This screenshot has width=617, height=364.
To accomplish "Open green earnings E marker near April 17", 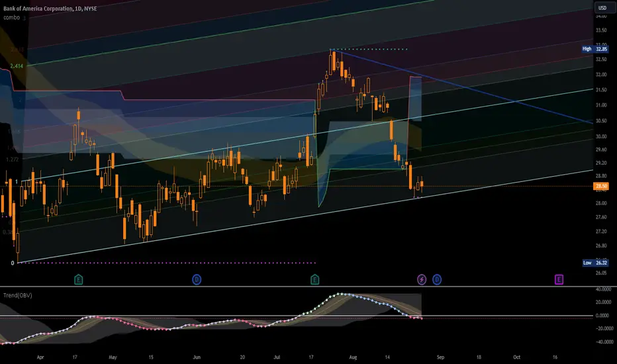I will click(x=79, y=280).
